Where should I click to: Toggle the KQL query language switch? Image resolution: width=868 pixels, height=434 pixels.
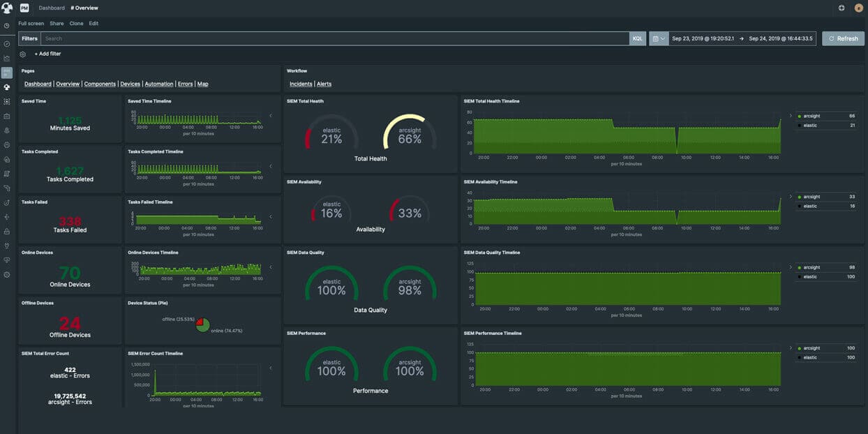637,38
